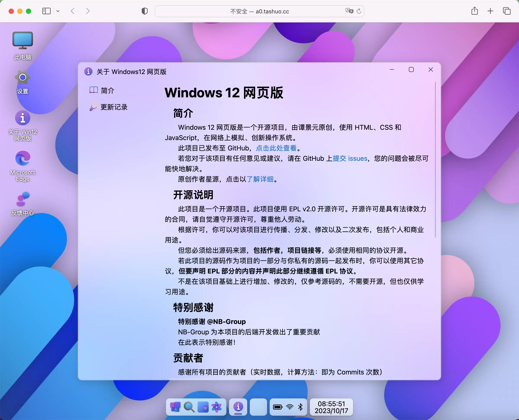Image resolution: width=519 pixels, height=420 pixels.
Task: Click the 开源说明 heading
Action: tap(193, 195)
